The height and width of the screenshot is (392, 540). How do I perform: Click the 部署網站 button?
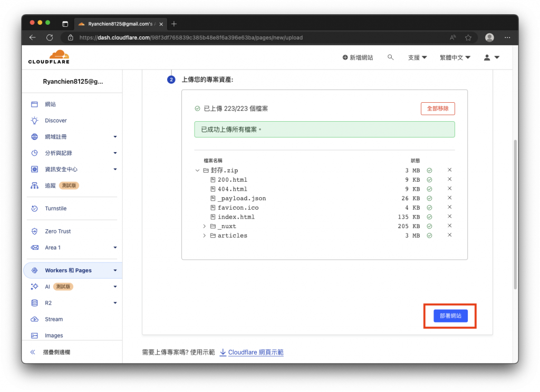(450, 316)
